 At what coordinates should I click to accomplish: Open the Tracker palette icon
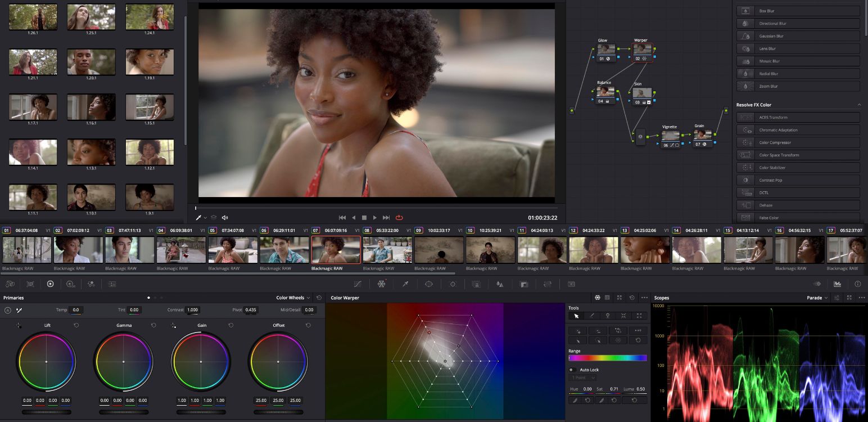[453, 284]
